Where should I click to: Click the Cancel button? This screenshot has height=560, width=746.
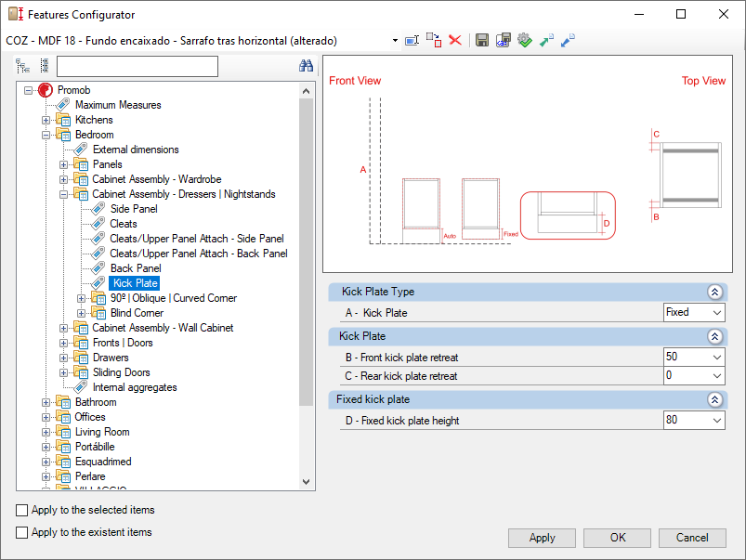pos(692,538)
